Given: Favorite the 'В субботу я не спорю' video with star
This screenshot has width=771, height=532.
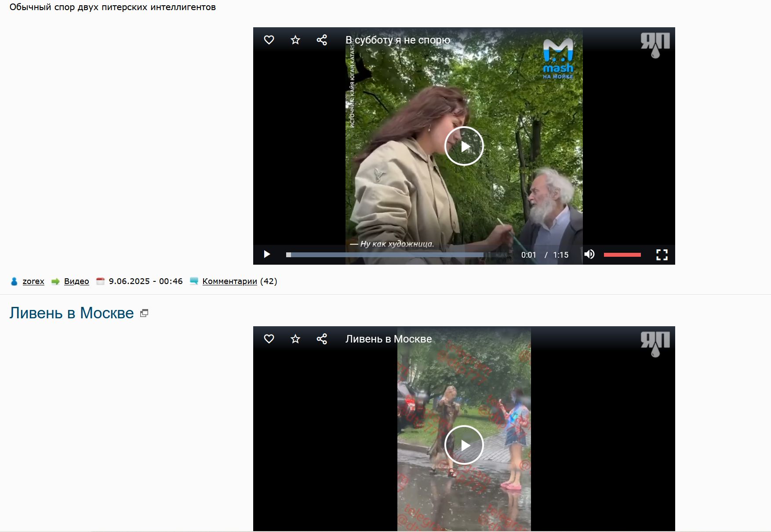Looking at the screenshot, I should (x=295, y=40).
